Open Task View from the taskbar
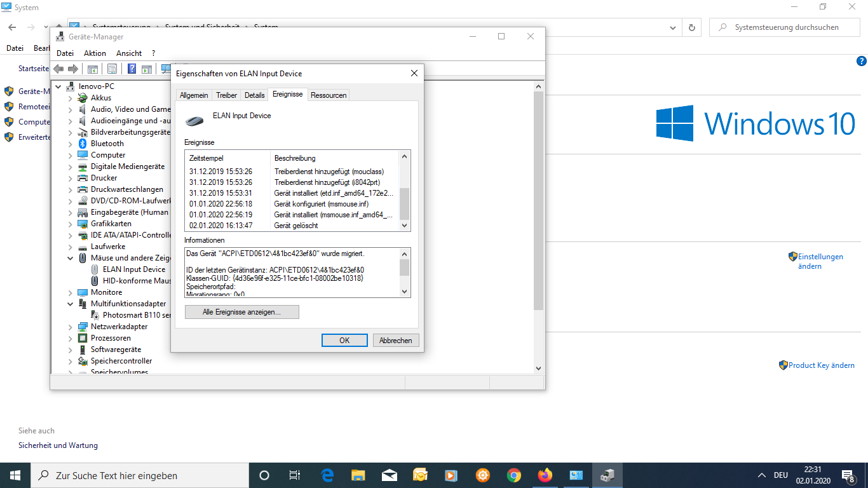 (x=295, y=475)
